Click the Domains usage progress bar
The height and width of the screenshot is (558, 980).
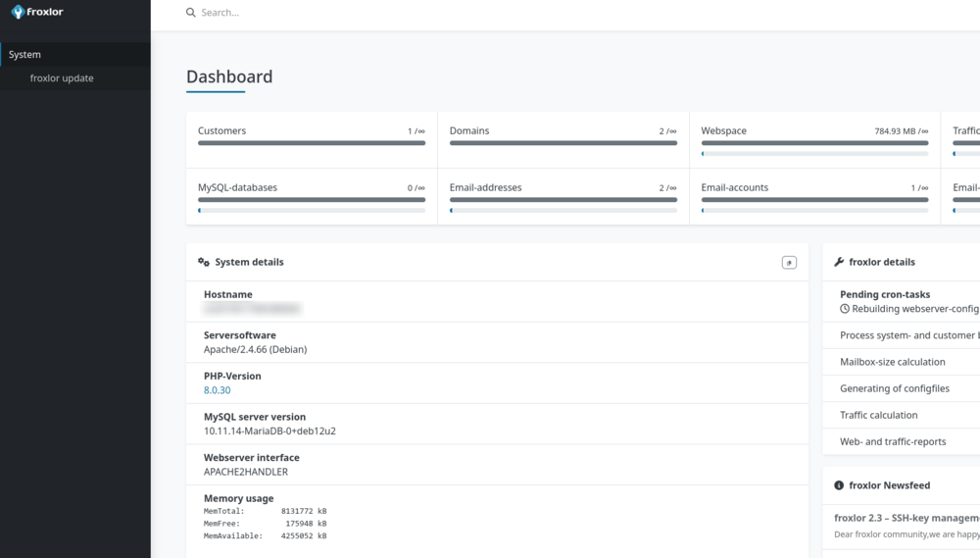(563, 143)
